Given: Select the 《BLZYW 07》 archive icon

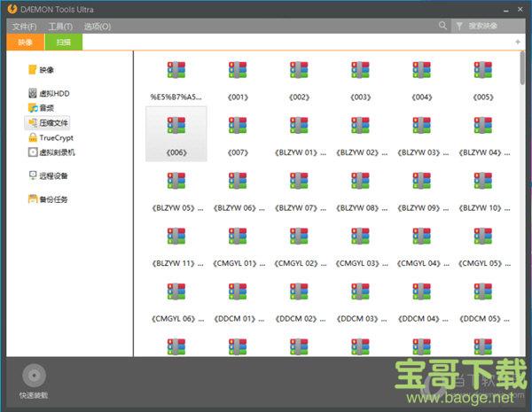Looking at the screenshot, I should coord(299,181).
